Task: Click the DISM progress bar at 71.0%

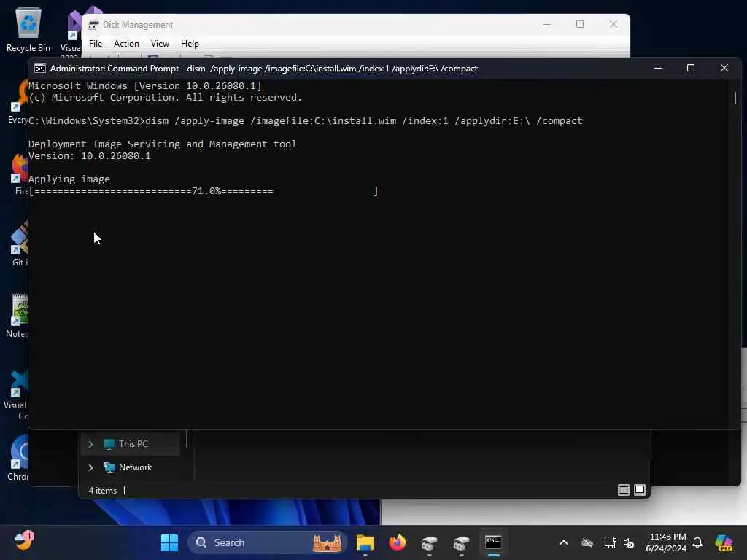Action: coord(204,191)
